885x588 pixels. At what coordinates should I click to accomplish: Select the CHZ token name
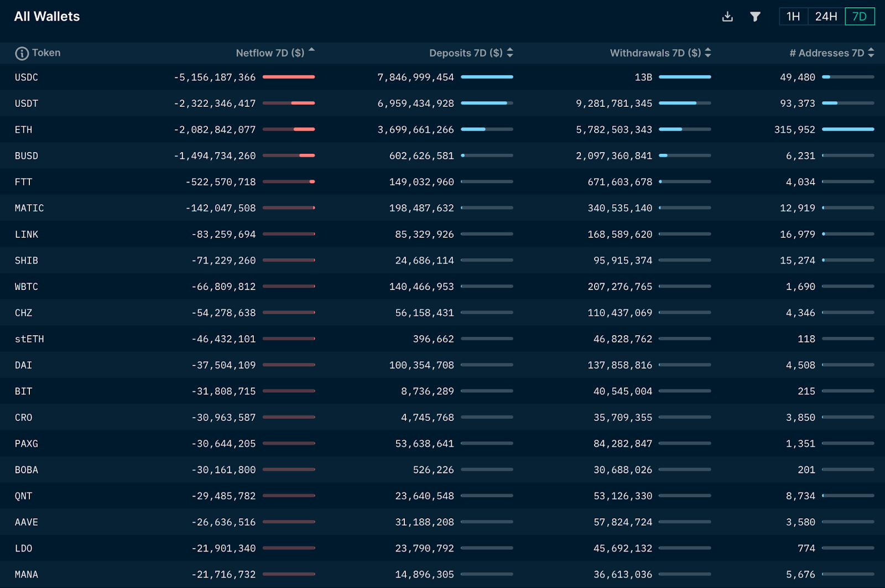24,313
